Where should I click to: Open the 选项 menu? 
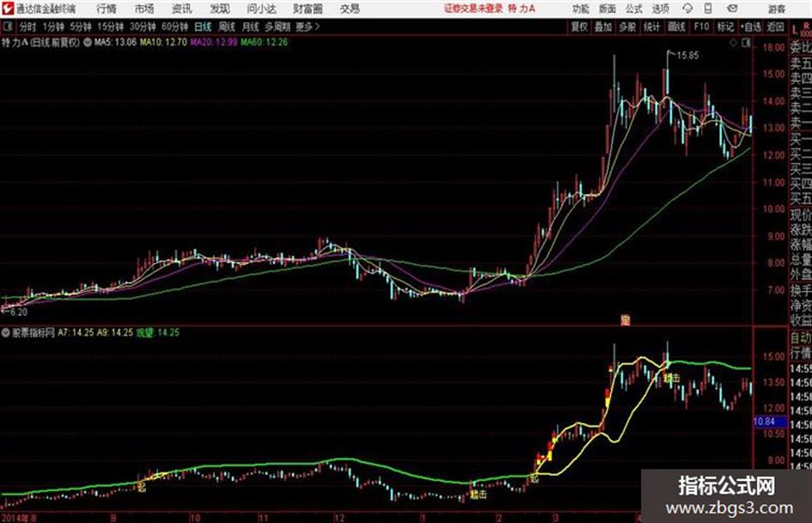661,9
